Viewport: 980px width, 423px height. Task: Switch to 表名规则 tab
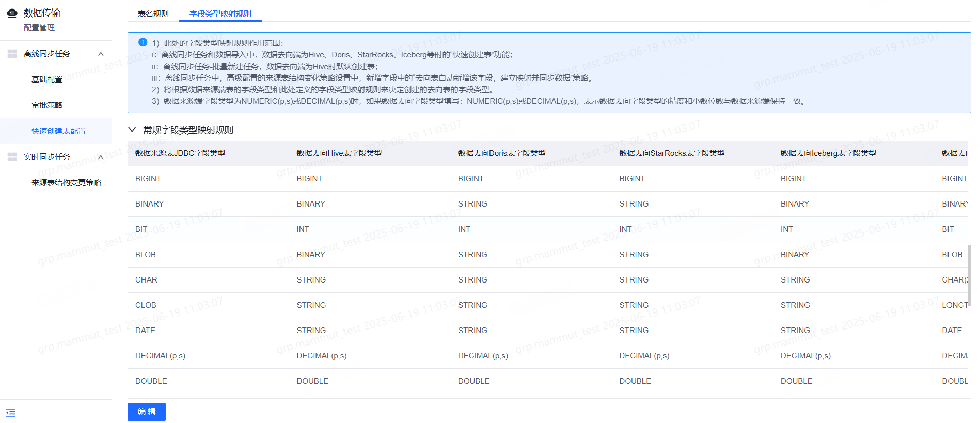153,13
